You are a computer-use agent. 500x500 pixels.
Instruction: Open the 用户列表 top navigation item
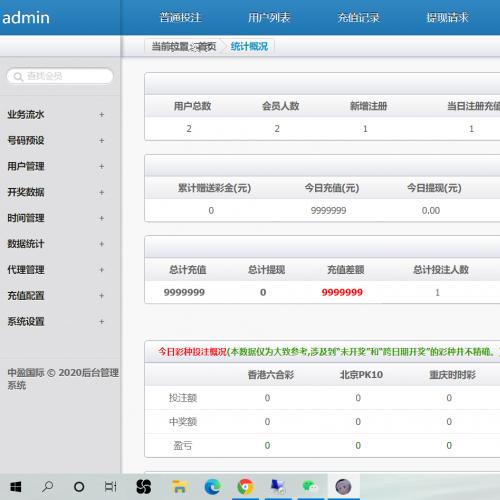pos(269,18)
